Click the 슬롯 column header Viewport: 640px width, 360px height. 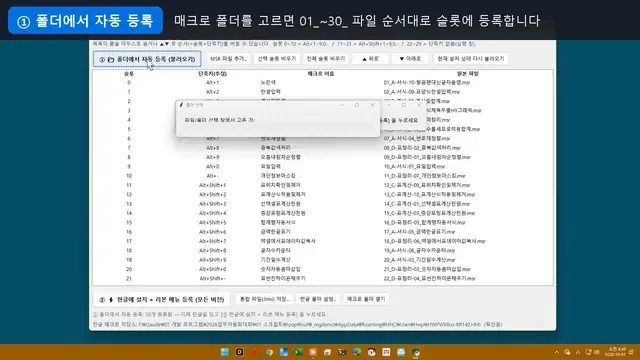[129, 74]
